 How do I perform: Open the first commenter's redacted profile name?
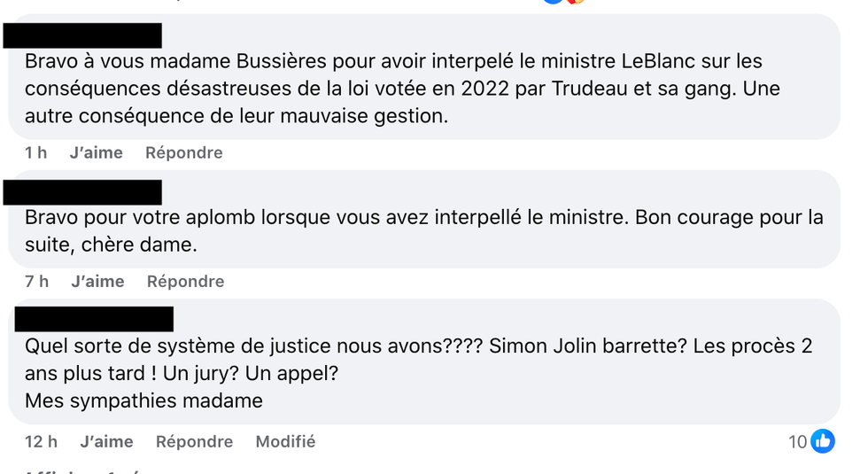click(x=83, y=35)
